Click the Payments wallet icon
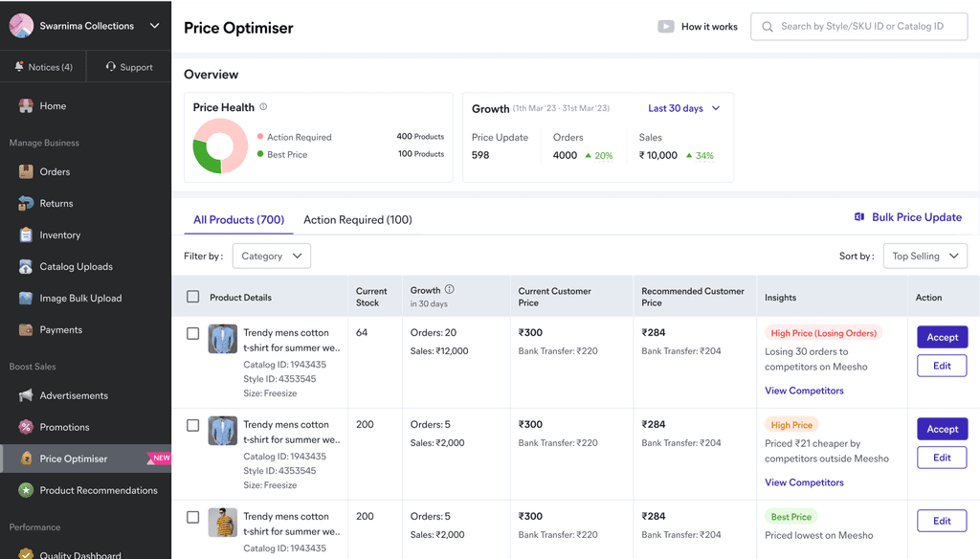 click(x=26, y=329)
